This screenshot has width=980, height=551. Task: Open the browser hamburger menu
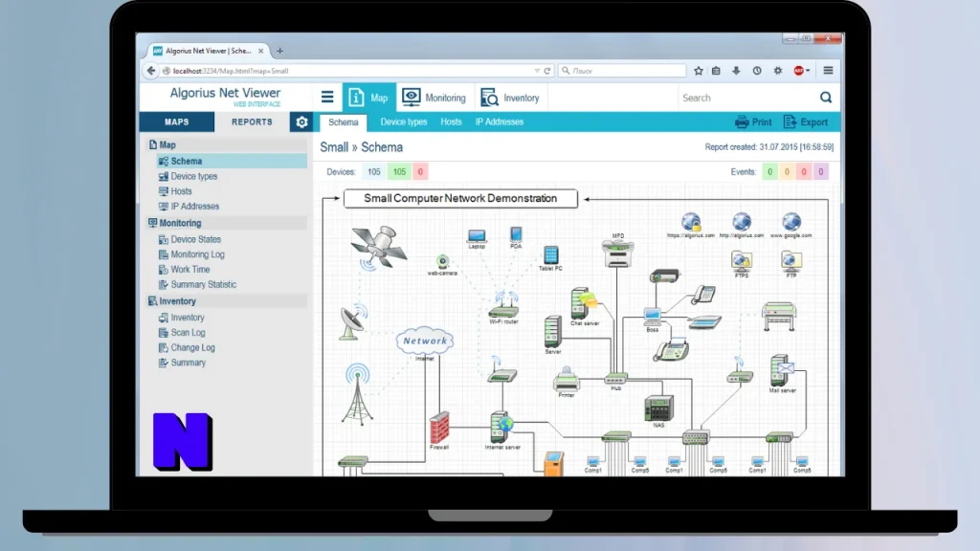pyautogui.click(x=828, y=71)
